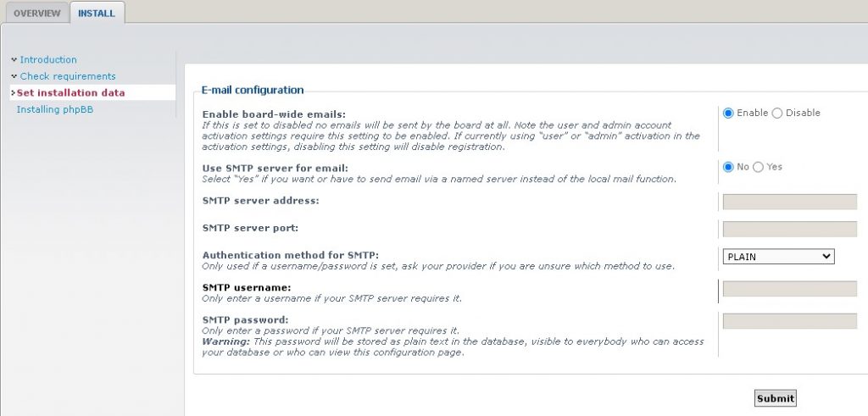The image size is (868, 416).
Task: Switch to the OVERVIEW tab
Action: point(36,13)
